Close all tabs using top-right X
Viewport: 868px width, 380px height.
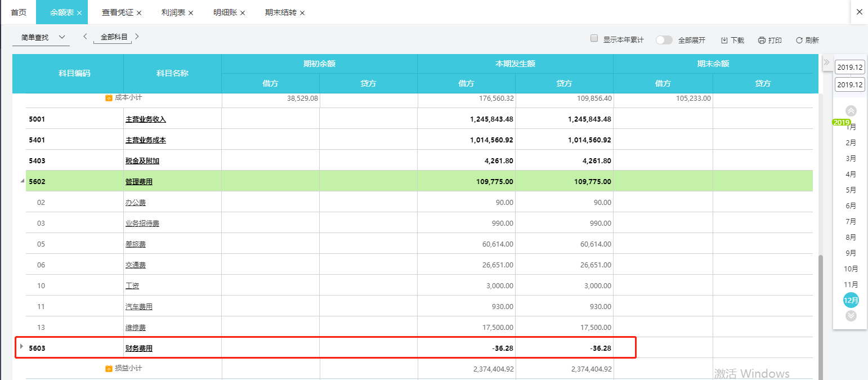(859, 12)
